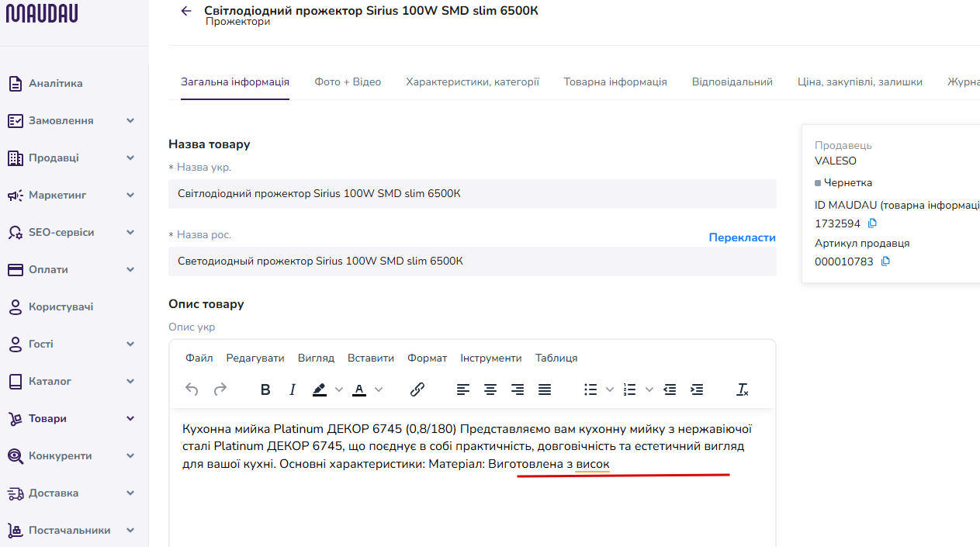Open the text color dropdown arrow
This screenshot has width=980, height=547.
tap(379, 389)
